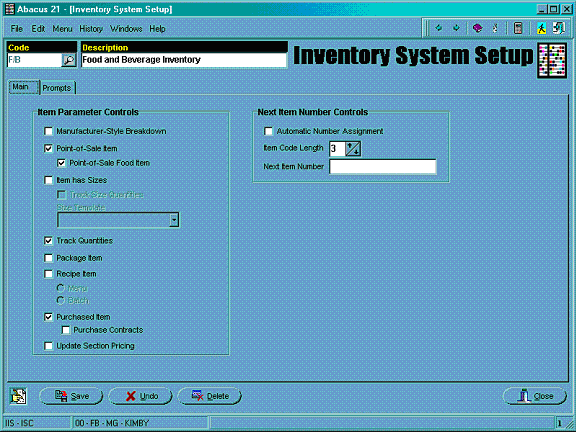
Task: Open the Help menu
Action: (157, 29)
